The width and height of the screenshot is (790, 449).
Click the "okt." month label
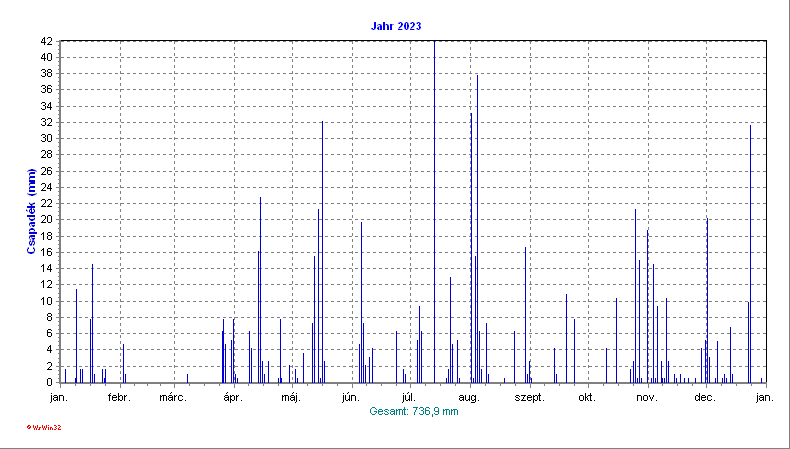coord(587,398)
